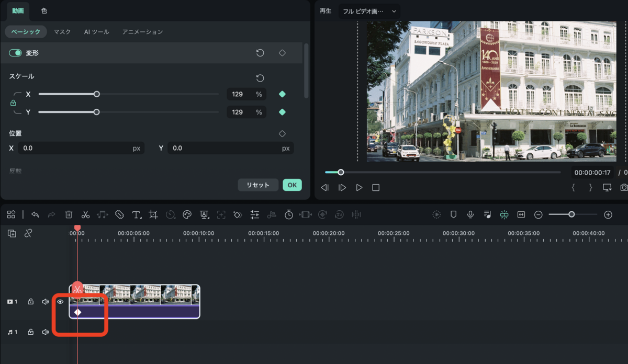Step forward one frame
The width and height of the screenshot is (628, 364).
342,187
